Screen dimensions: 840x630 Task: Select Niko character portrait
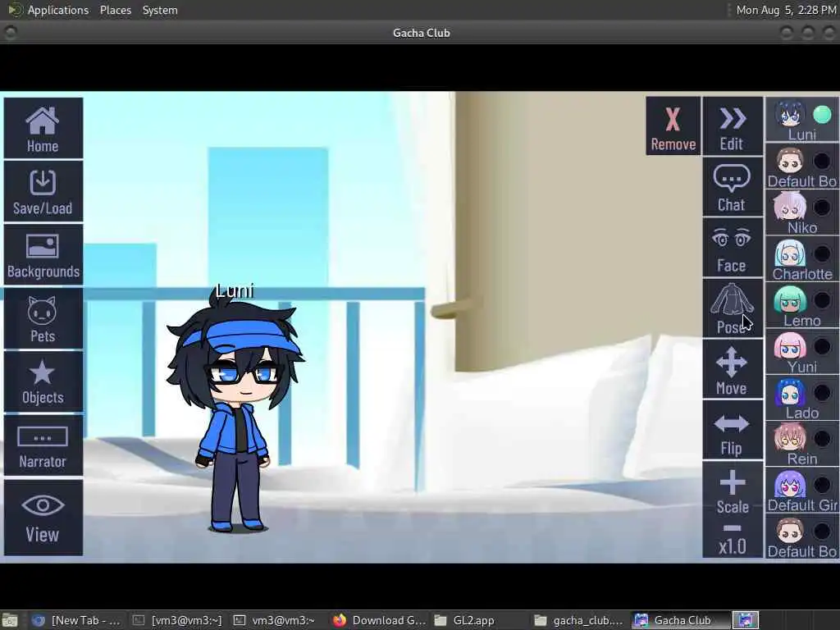tap(790, 207)
